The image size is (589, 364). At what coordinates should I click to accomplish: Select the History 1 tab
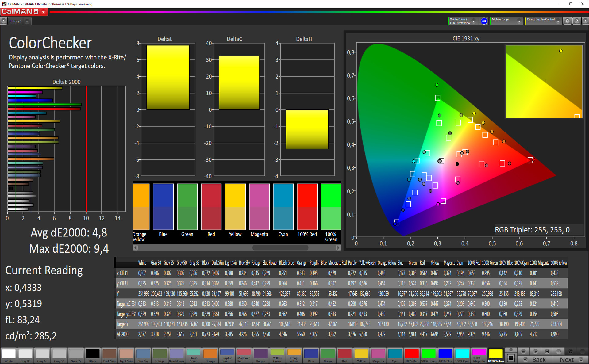click(15, 21)
